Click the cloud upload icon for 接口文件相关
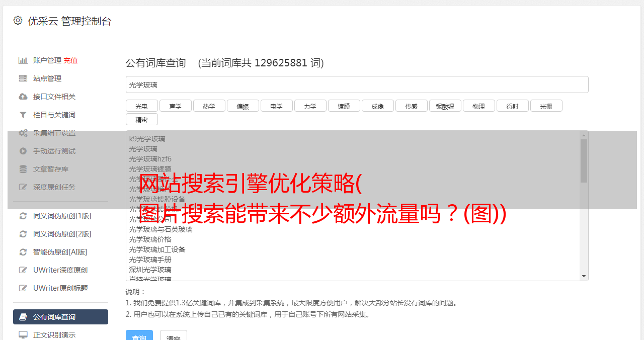 pos(23,97)
